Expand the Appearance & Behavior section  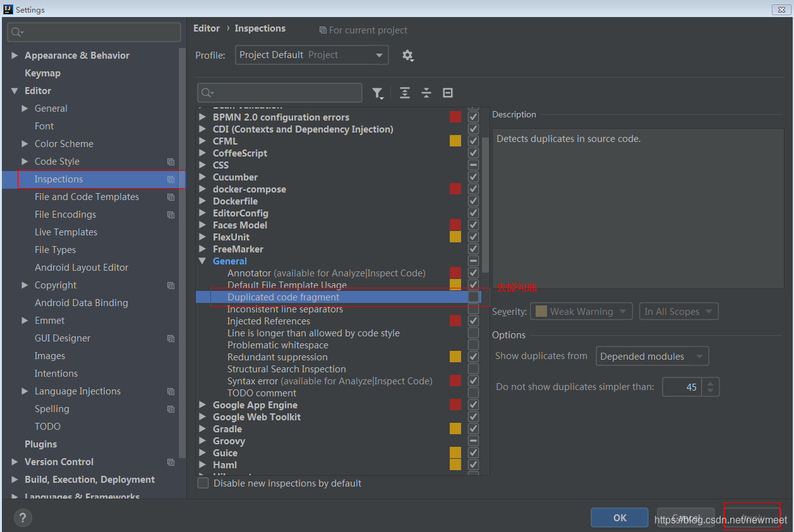point(15,56)
